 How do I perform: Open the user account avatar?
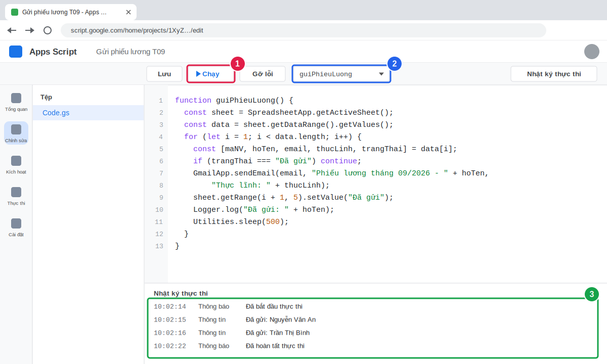[x=592, y=52]
